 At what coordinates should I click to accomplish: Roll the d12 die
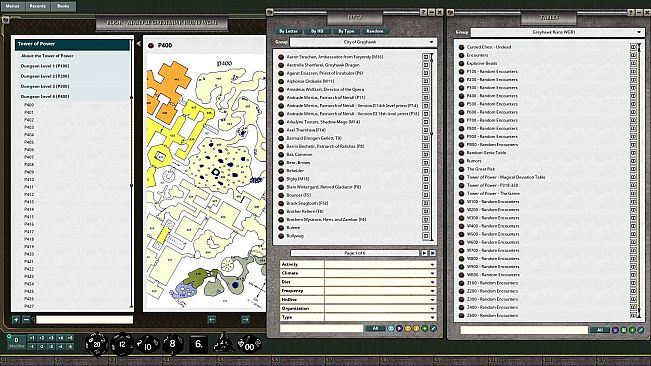tap(122, 344)
